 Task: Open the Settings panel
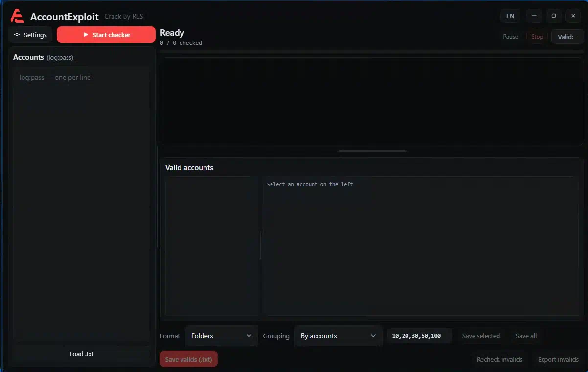[30, 35]
